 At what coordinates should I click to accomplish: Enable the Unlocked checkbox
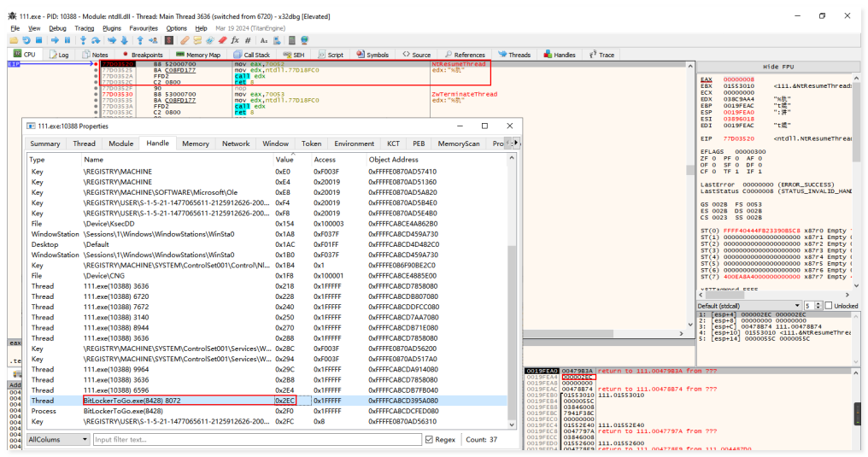point(827,306)
